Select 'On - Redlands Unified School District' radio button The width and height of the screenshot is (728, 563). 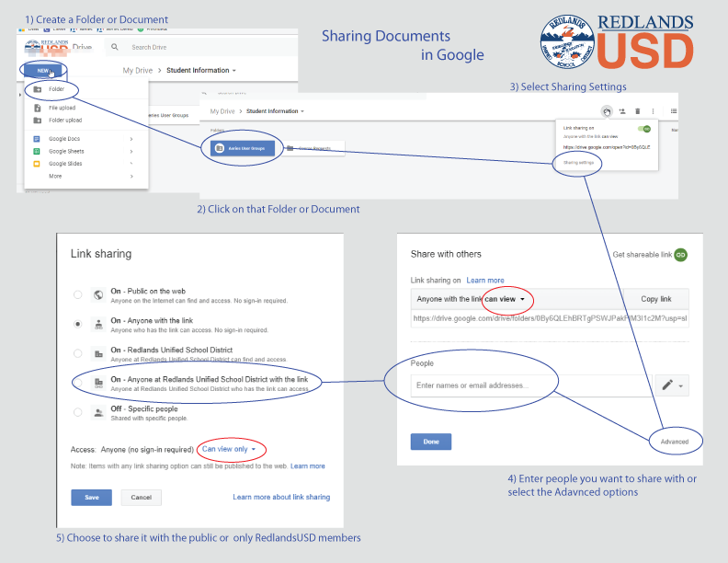[77, 353]
